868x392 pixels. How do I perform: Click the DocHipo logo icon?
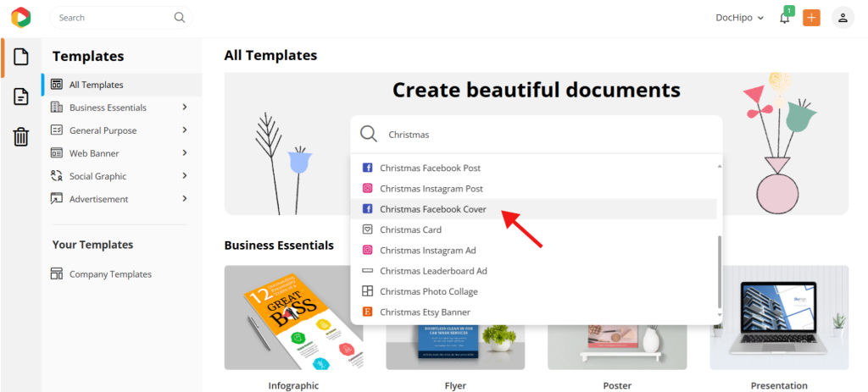21,17
